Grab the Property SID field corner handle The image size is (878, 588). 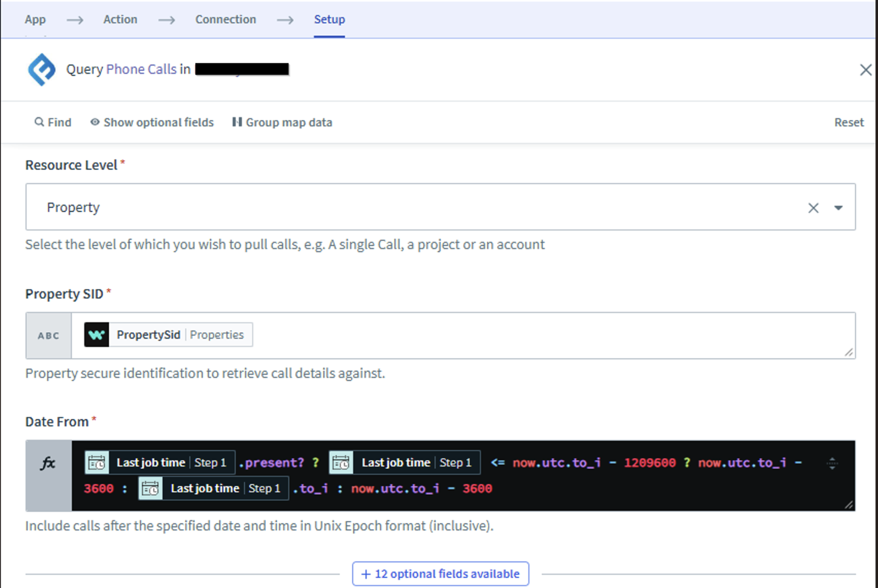coord(849,352)
